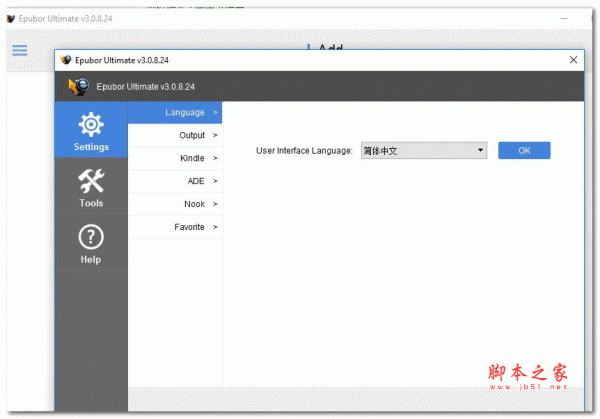
Task: Click the Epubor icon in the dialog title bar
Action: point(66,60)
